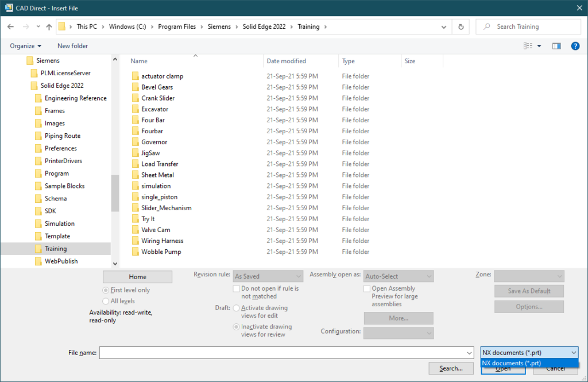Open the Revision rule dropdown
588x382 pixels.
tap(268, 276)
